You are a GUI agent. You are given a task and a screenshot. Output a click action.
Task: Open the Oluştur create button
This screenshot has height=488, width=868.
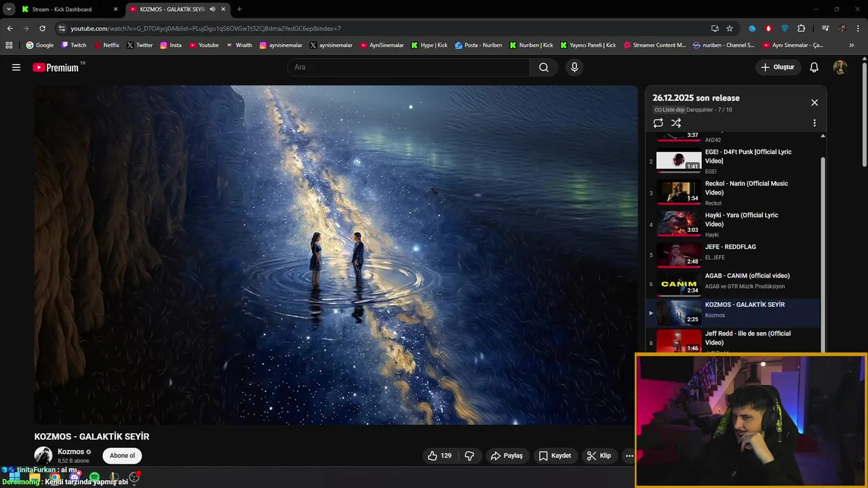(778, 67)
